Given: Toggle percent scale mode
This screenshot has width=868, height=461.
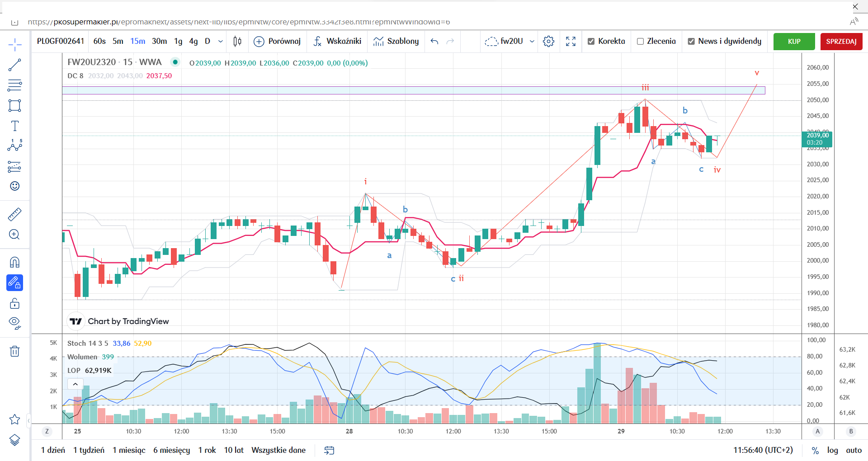Looking at the screenshot, I should (x=815, y=450).
